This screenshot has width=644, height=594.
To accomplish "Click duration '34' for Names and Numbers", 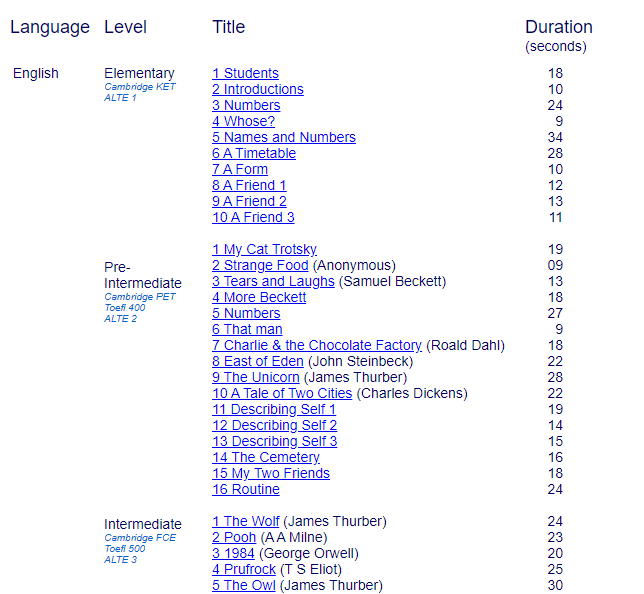I will point(555,137).
